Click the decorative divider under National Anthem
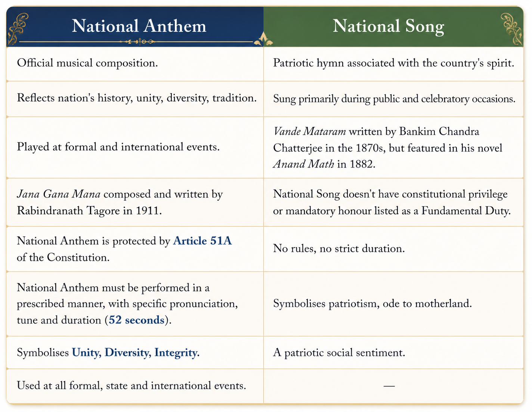Image resolution: width=532 pixels, height=412 pixels. coord(137,42)
